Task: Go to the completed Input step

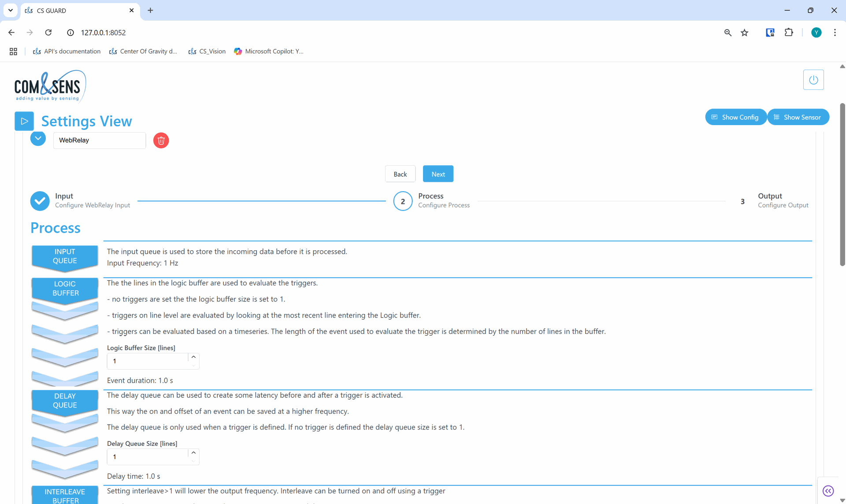Action: [x=40, y=201]
